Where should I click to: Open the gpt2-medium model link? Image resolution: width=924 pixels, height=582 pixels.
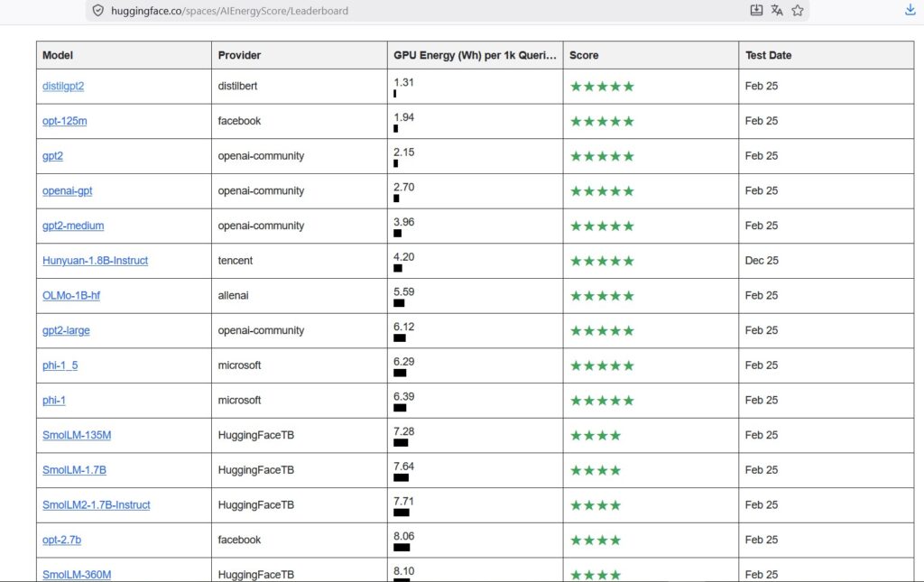73,226
